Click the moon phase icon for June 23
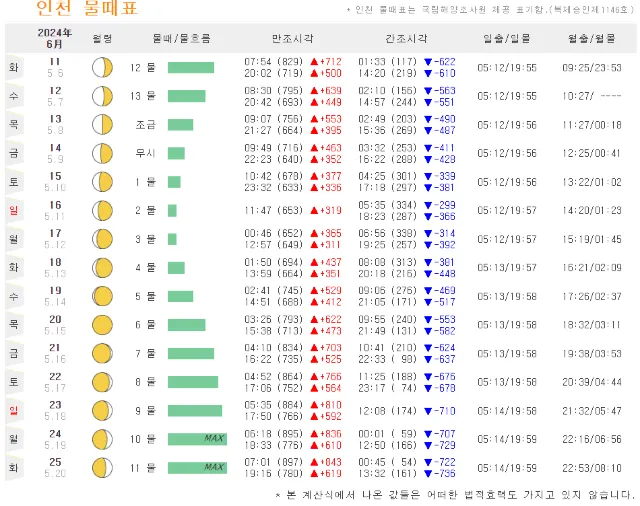 (102, 410)
